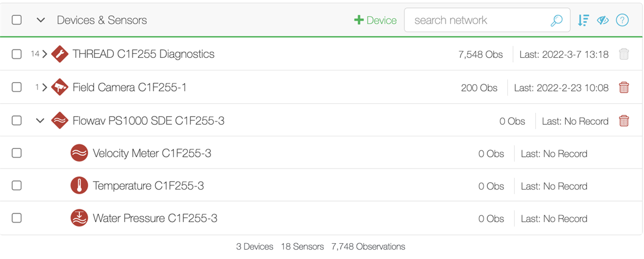Collapse Flowav PS1000 SDE C1F255-3 sensors
This screenshot has width=644, height=259.
[40, 121]
